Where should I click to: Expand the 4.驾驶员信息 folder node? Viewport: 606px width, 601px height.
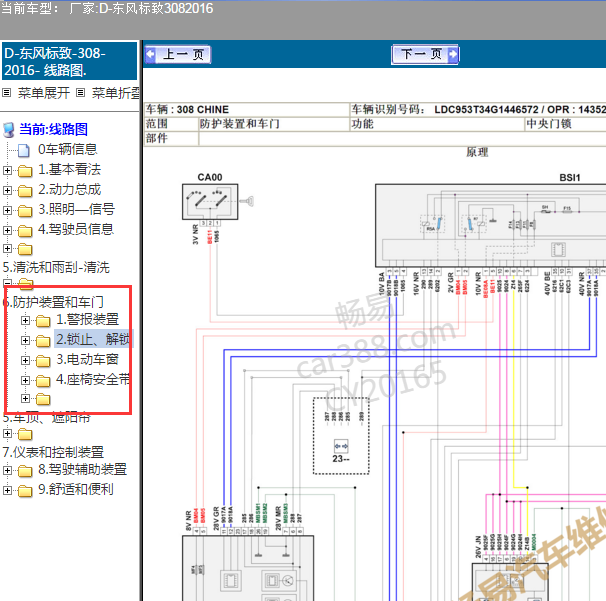click(x=7, y=230)
